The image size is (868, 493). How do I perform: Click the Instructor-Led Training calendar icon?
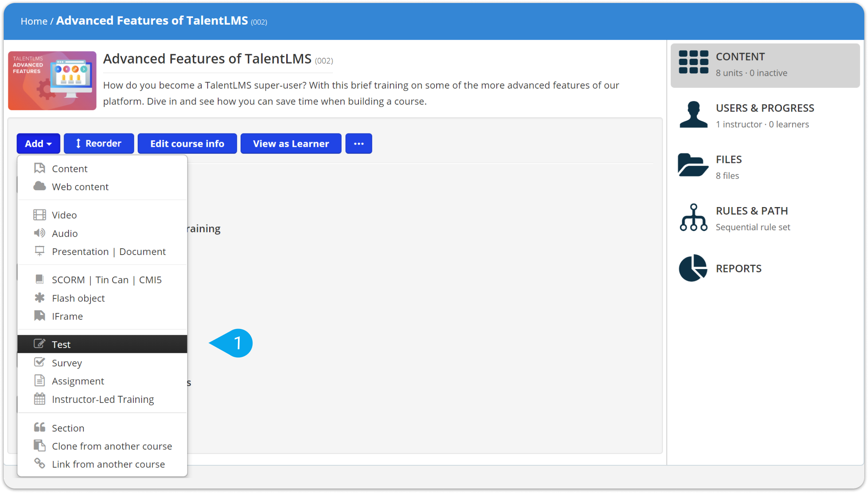pos(39,399)
